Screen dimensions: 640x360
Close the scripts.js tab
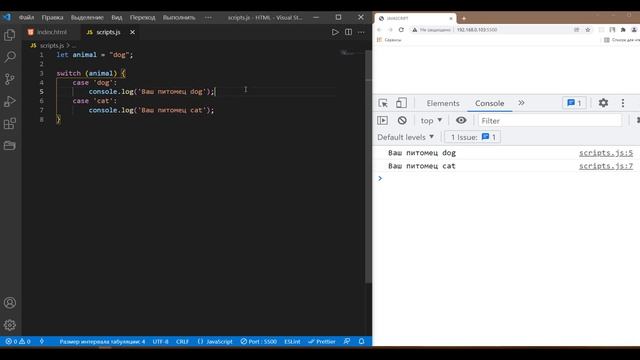pos(132,32)
